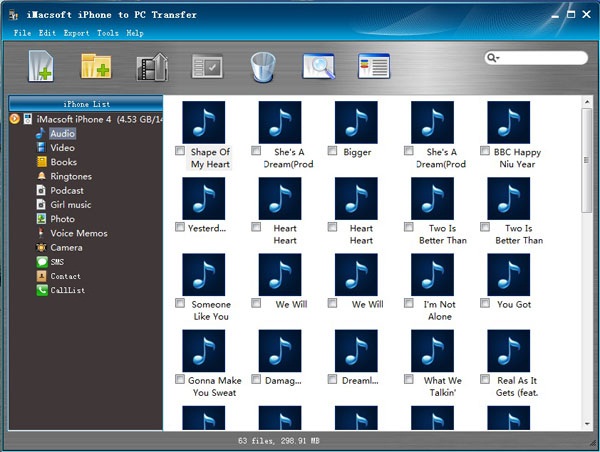This screenshot has height=452, width=600.
Task: Select the Ringtones category in sidebar
Action: 70,176
